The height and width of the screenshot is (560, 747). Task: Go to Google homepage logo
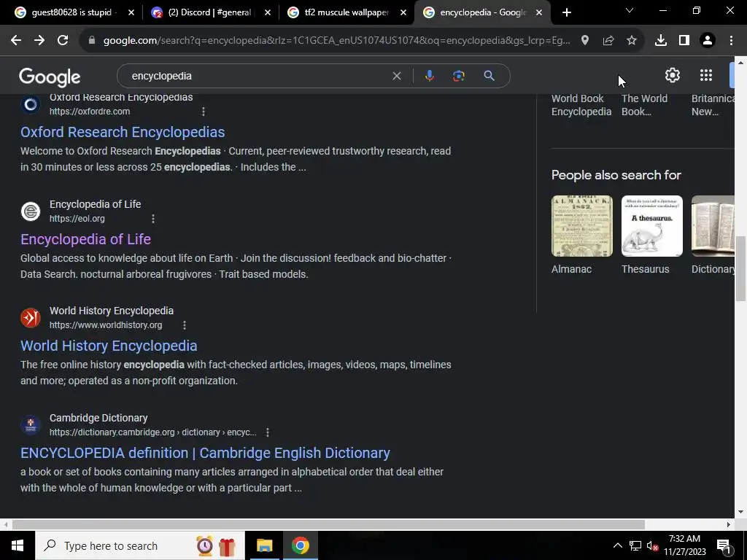50,77
